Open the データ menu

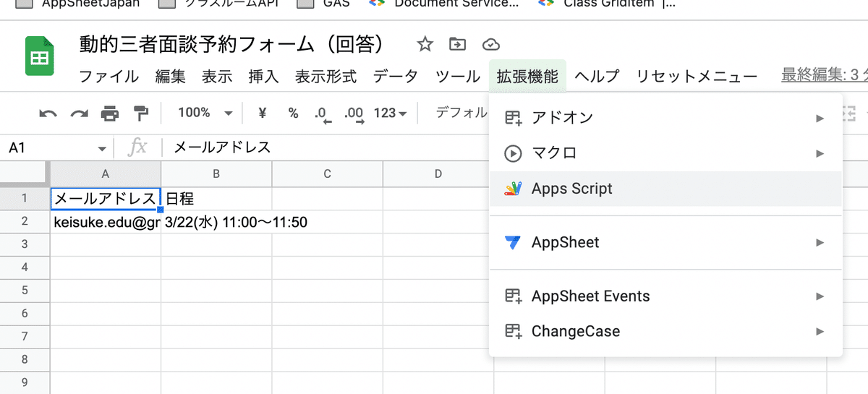(395, 77)
